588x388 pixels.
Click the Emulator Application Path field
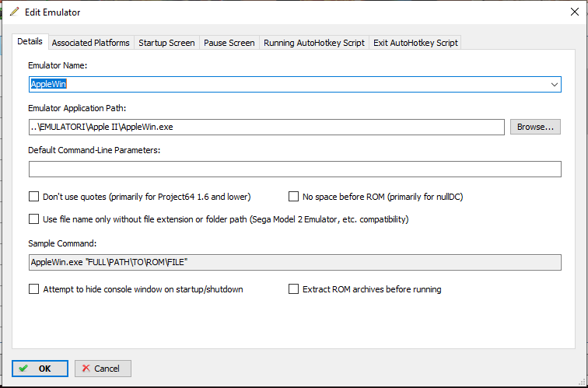click(267, 127)
